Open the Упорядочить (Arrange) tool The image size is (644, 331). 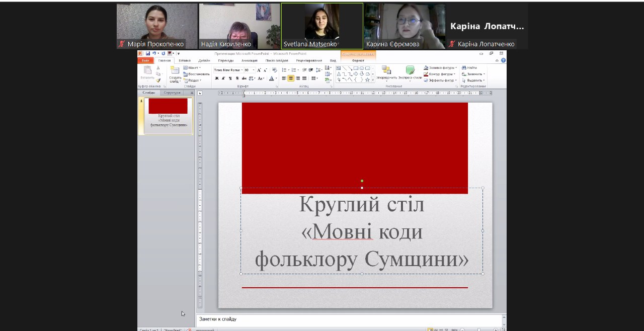click(x=386, y=73)
